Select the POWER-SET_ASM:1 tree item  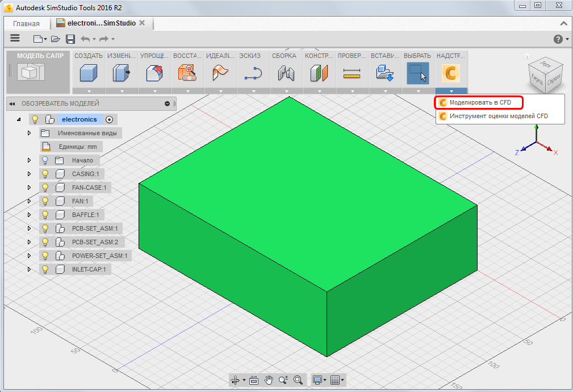[x=100, y=256]
